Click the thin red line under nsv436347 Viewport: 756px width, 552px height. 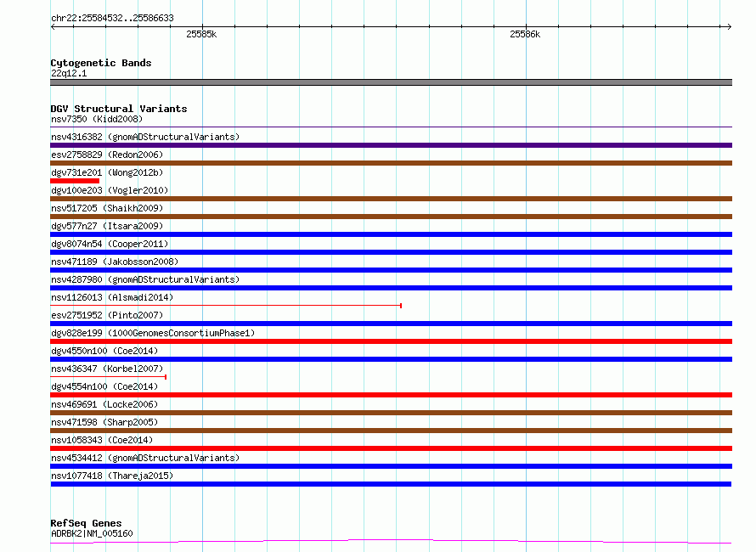tap(109, 377)
